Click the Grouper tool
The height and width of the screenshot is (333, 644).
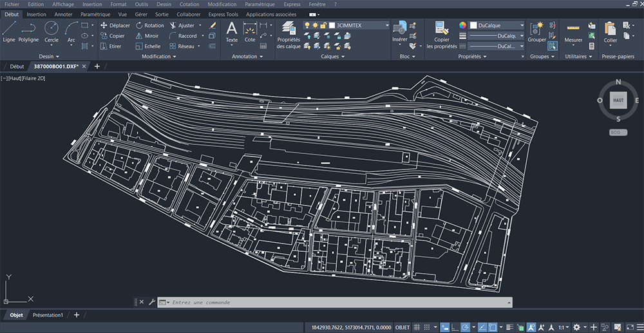(536, 31)
